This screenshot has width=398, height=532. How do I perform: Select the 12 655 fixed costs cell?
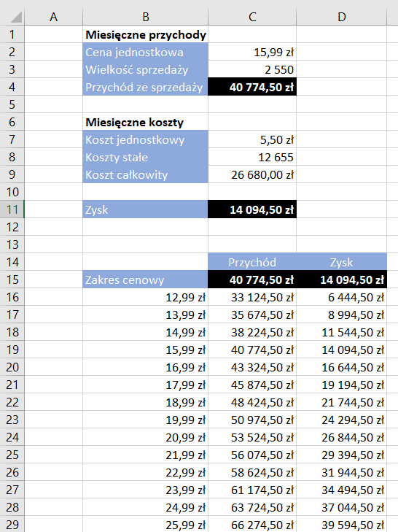252,157
